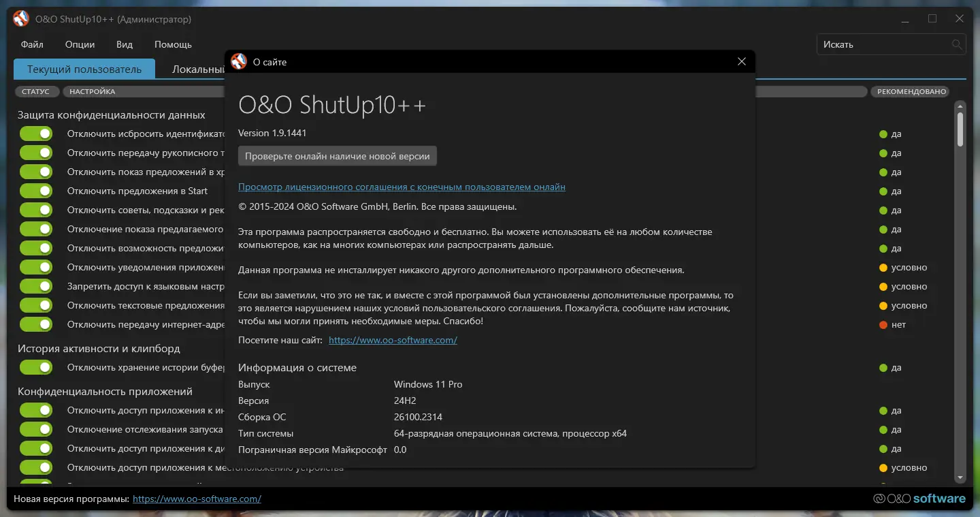Open the online end-user license agreement link
Viewport: 980px width, 517px height.
click(x=402, y=187)
